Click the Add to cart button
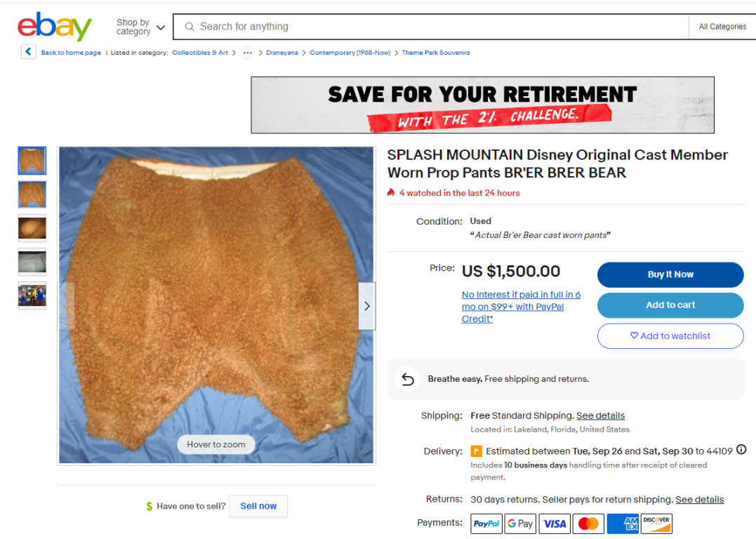Screen dimensions: 756x539 pos(670,305)
